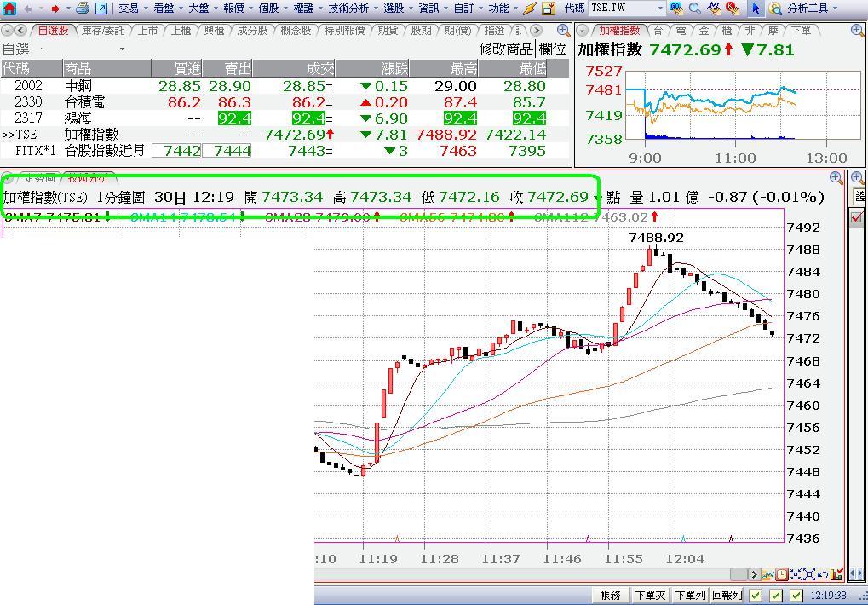The height and width of the screenshot is (605, 868).
Task: Toggle the middle green checkbox in the status bar
Action: tap(776, 596)
